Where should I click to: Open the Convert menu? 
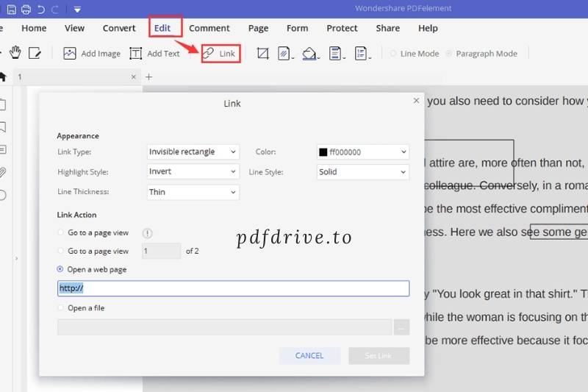point(119,28)
